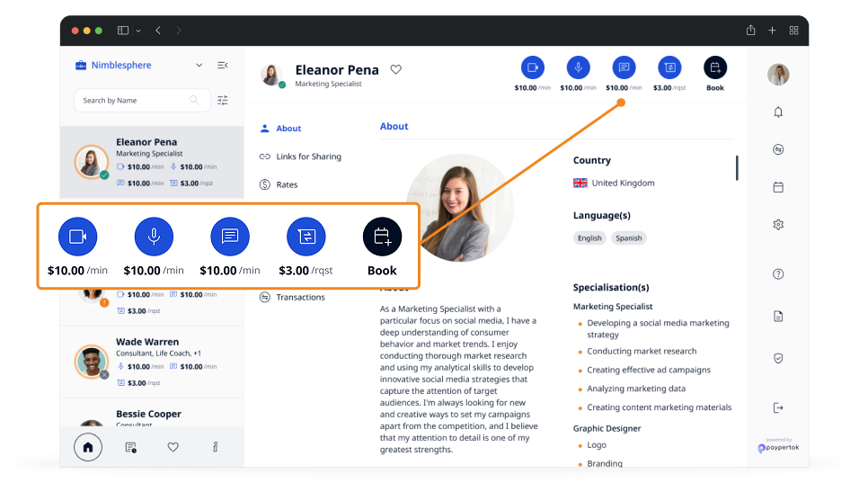Open new tab with plus icon

pos(772,31)
